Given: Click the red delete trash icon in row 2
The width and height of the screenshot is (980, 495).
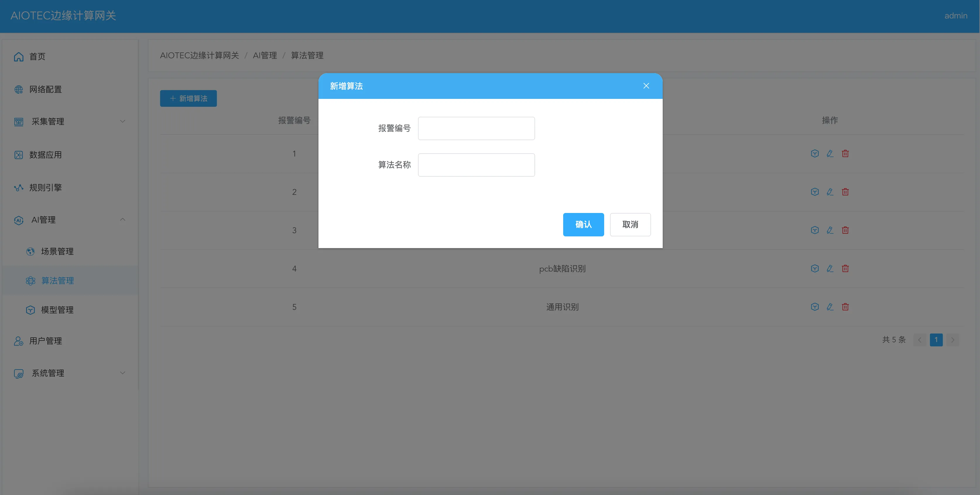Looking at the screenshot, I should [x=845, y=192].
